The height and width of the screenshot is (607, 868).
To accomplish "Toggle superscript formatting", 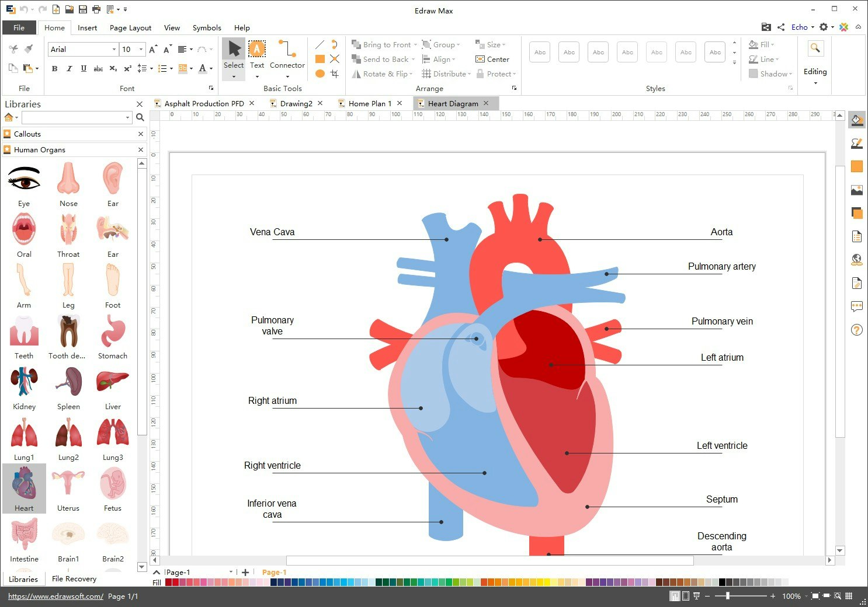I will coord(128,68).
